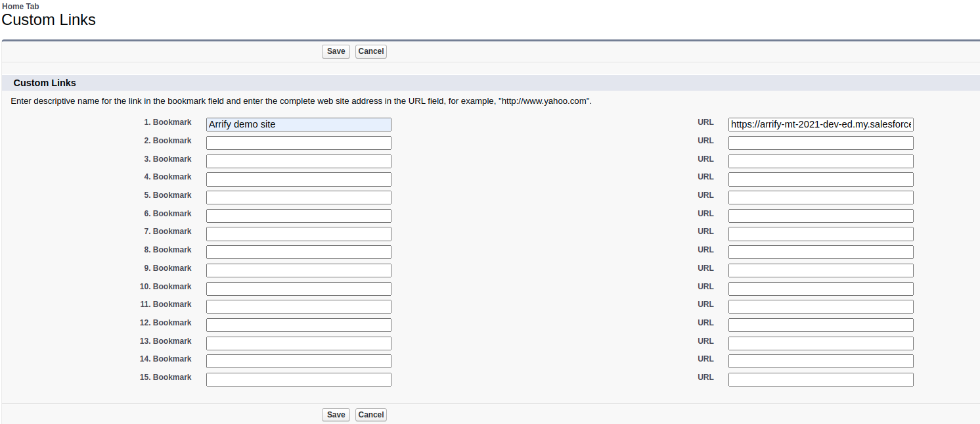Click the 15. Bookmark name field
This screenshot has width=980, height=424.
pyautogui.click(x=299, y=379)
